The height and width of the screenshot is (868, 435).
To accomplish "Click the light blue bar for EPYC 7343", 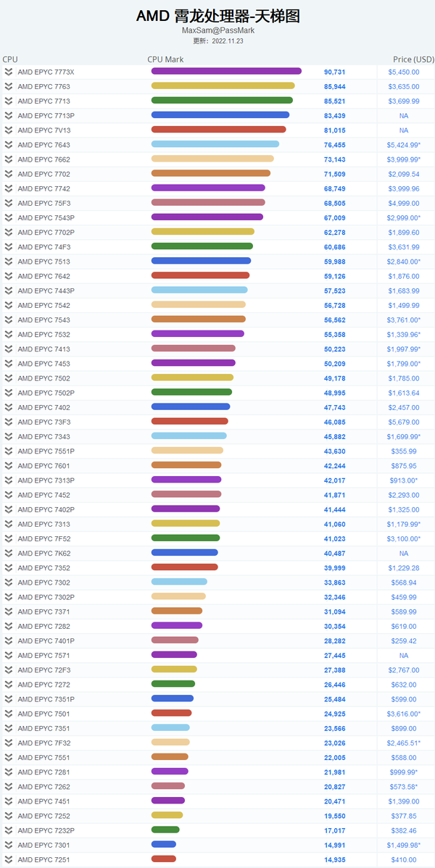I will pos(189,435).
